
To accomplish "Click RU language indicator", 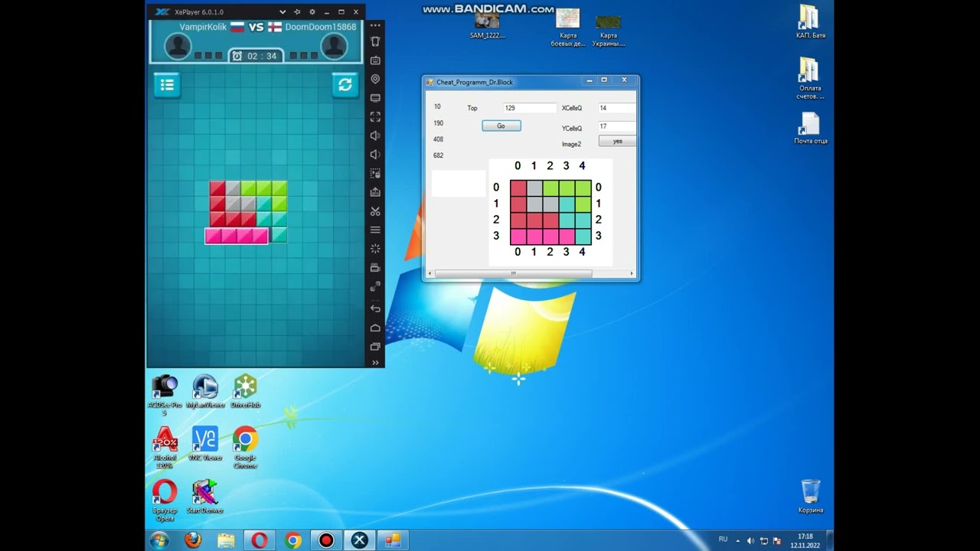I will pyautogui.click(x=723, y=540).
